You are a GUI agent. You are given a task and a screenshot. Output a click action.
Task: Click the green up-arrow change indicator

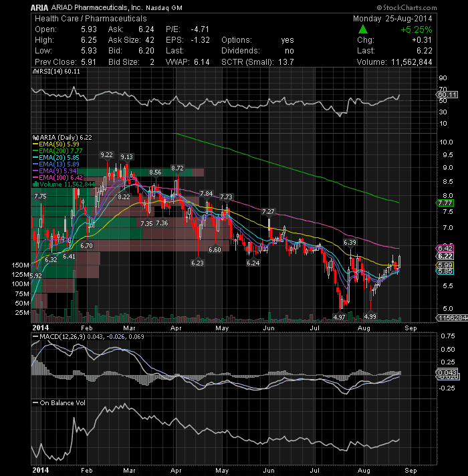(363, 29)
